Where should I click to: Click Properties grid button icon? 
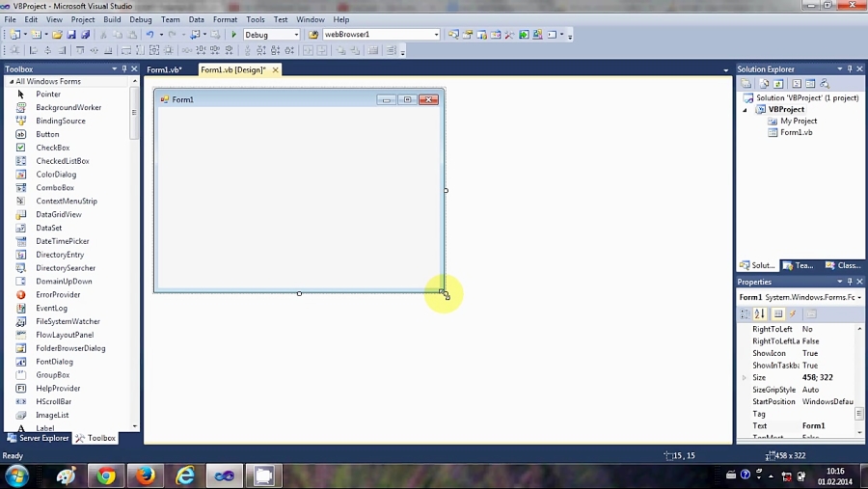pyautogui.click(x=777, y=314)
